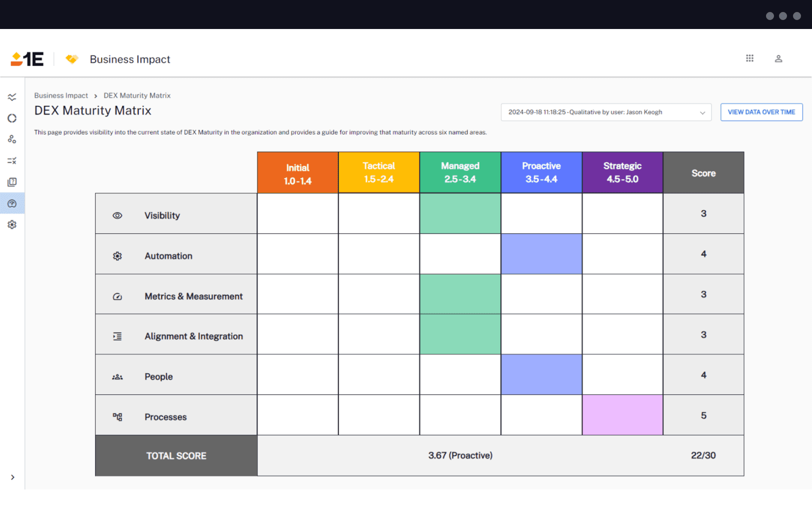This screenshot has width=812, height=516.
Task: Open the apps grid in the top bar
Action: click(749, 58)
